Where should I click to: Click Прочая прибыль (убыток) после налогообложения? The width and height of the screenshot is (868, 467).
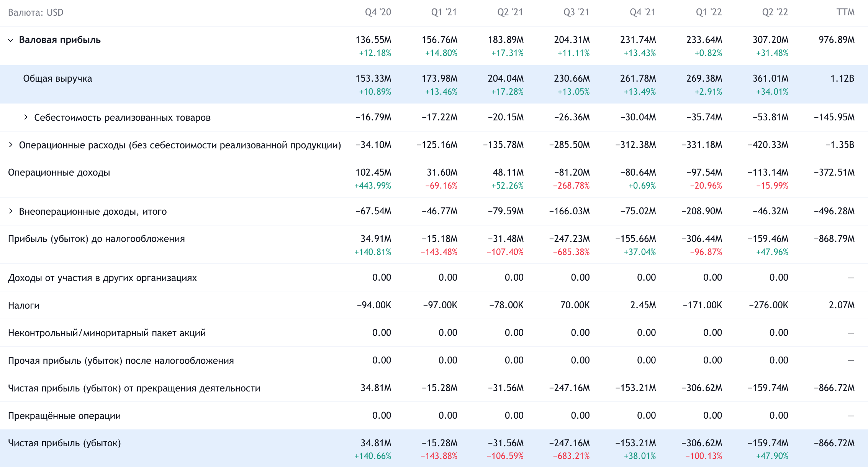[121, 361]
